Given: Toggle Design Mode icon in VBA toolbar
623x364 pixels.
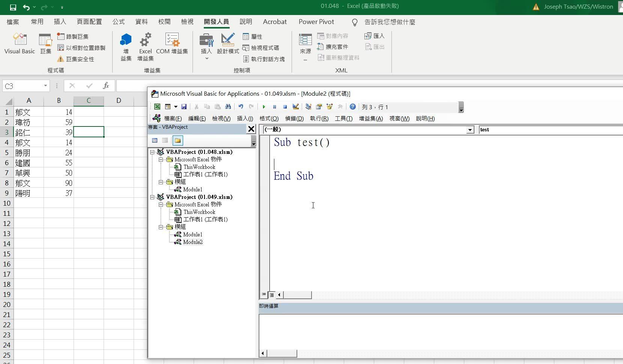Looking at the screenshot, I should tap(295, 107).
